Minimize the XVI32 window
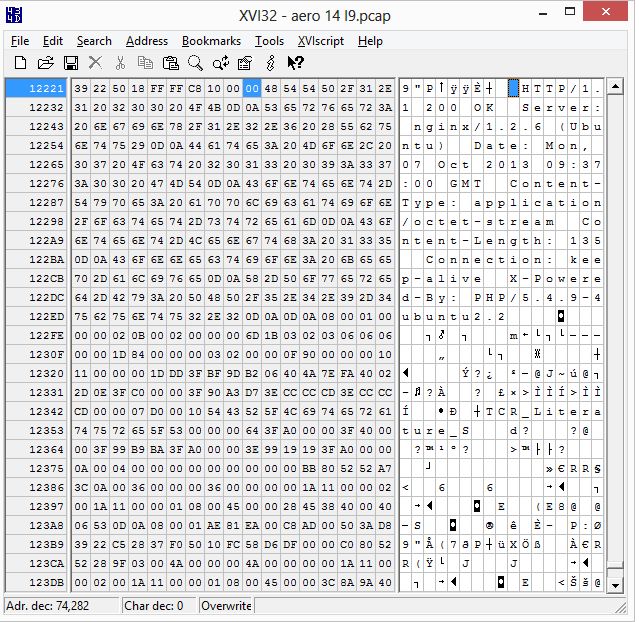The height and width of the screenshot is (622, 639). point(543,14)
